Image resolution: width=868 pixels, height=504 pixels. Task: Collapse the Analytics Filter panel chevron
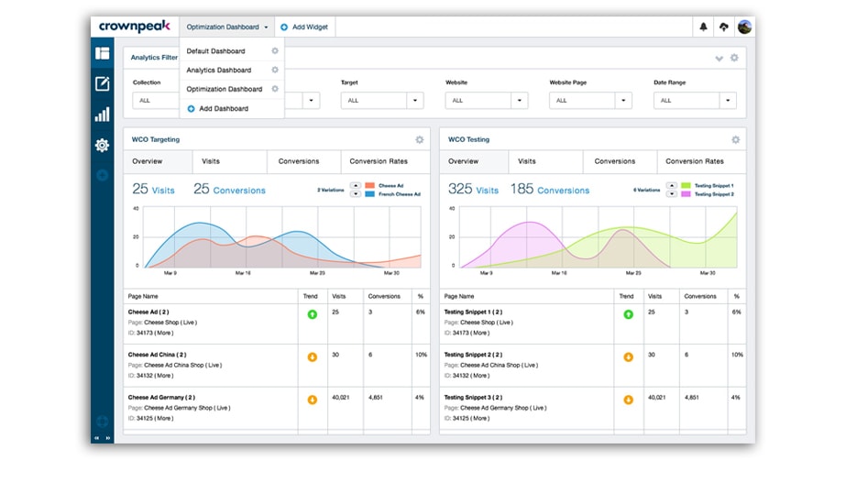pos(719,59)
